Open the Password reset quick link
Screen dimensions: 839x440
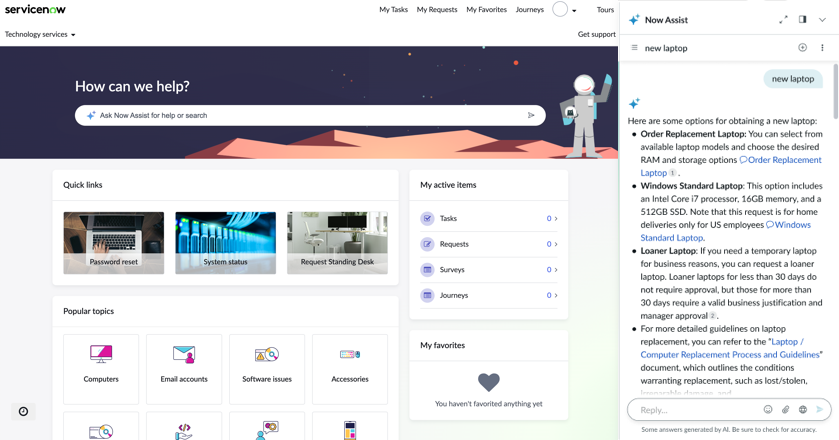click(113, 243)
